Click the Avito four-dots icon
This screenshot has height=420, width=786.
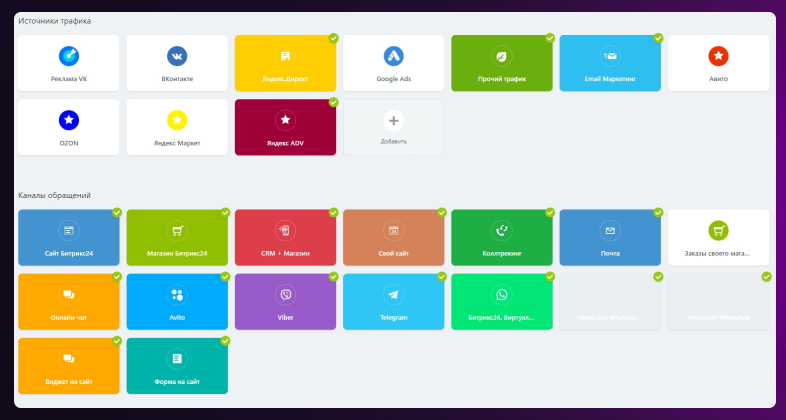tap(177, 295)
